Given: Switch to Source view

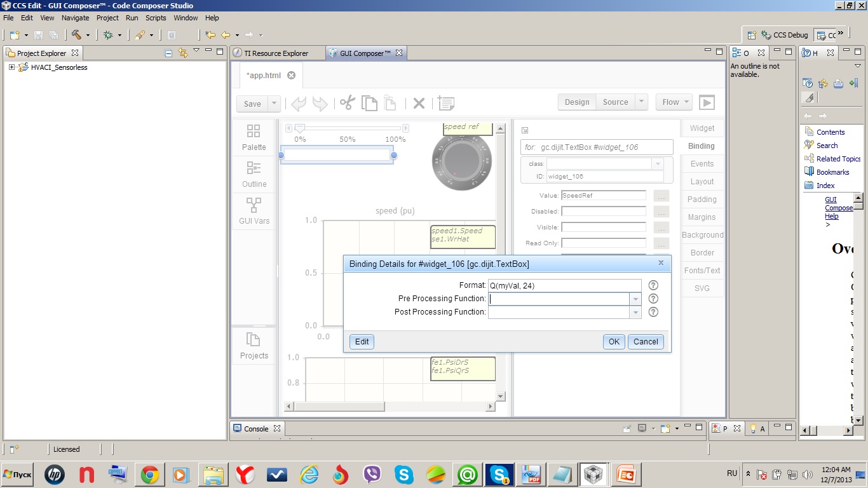Looking at the screenshot, I should click(615, 102).
